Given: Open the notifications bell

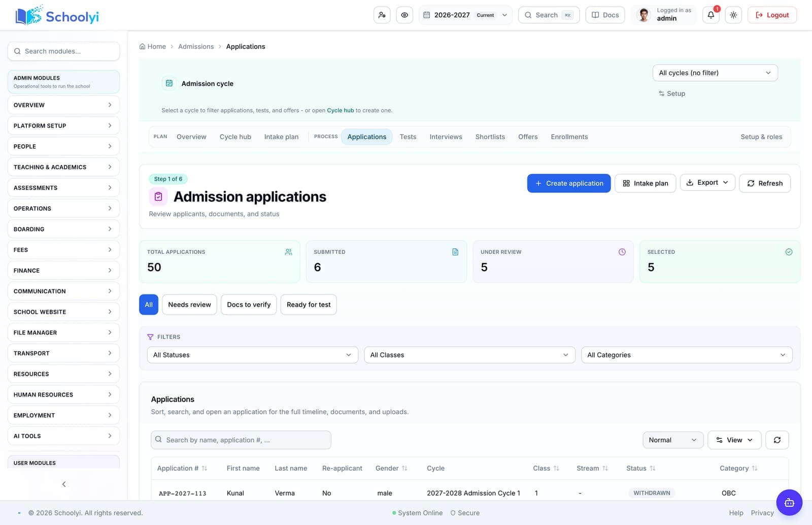Looking at the screenshot, I should pyautogui.click(x=711, y=15).
